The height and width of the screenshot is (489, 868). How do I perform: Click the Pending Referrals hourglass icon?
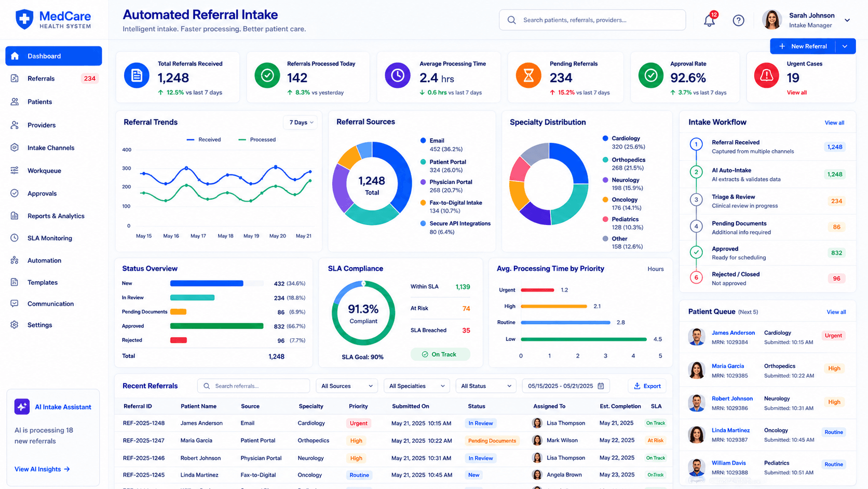528,76
